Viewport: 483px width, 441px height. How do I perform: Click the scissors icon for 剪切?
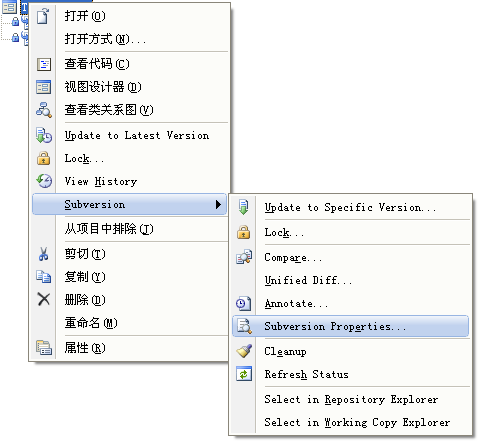point(44,254)
